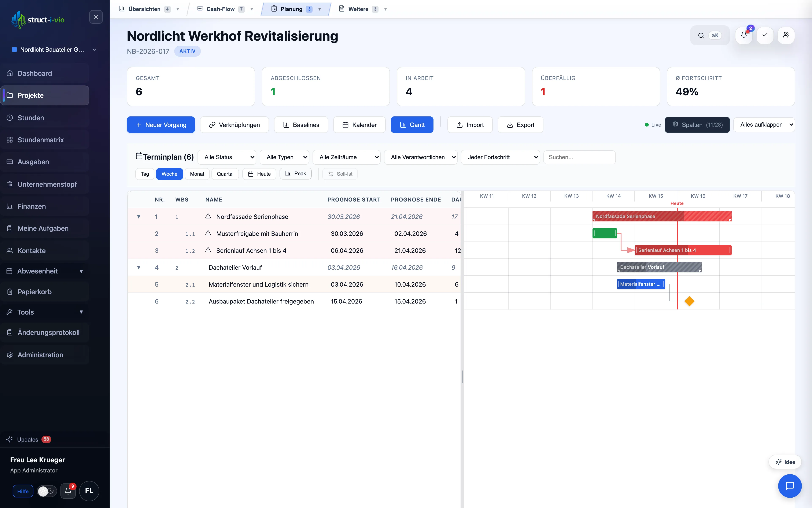The image size is (812, 508).
Task: Click Export button
Action: tap(520, 125)
